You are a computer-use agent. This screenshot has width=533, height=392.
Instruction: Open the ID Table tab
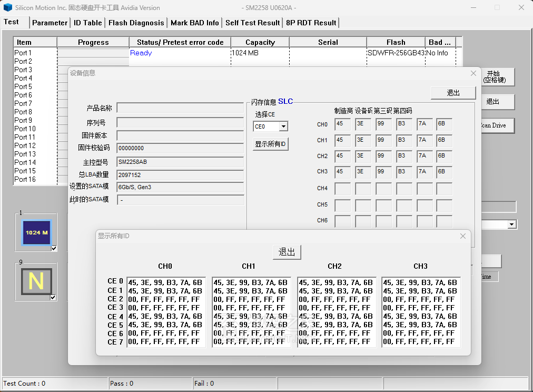coord(88,23)
